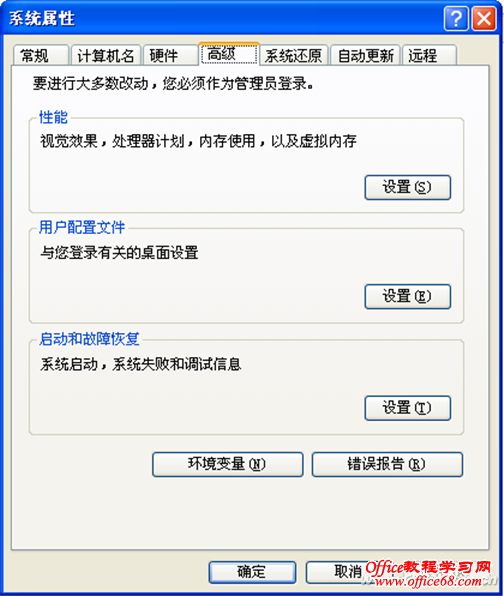Viewport: 504px width, 596px height.
Task: Switch to the 远程 tab
Action: coord(430,56)
